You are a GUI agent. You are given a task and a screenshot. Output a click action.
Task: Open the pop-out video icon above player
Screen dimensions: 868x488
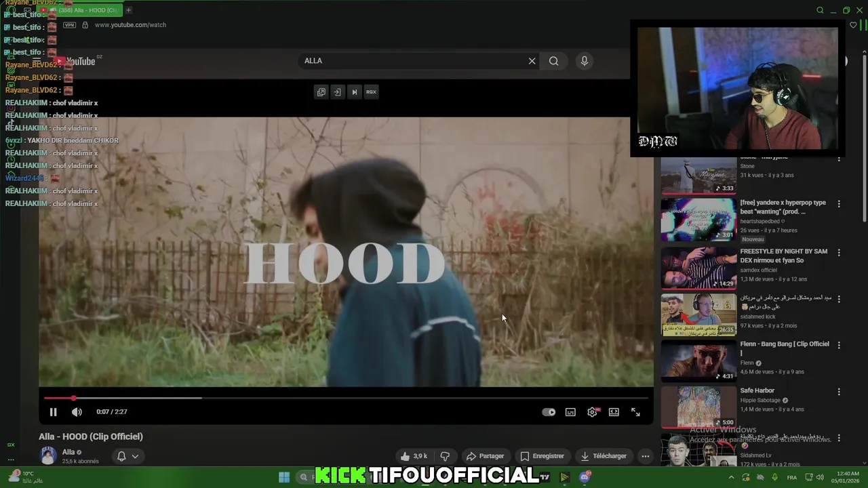tap(321, 92)
